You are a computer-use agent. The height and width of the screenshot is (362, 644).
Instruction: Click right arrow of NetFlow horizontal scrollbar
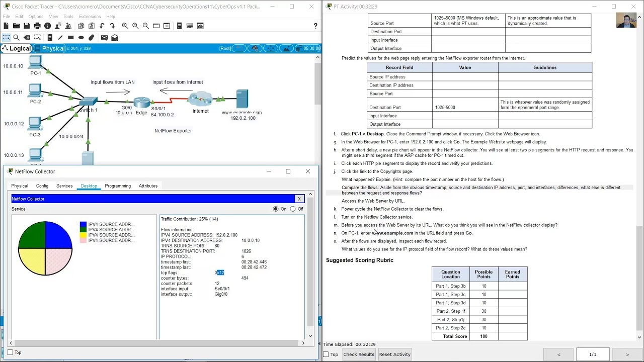(x=303, y=343)
